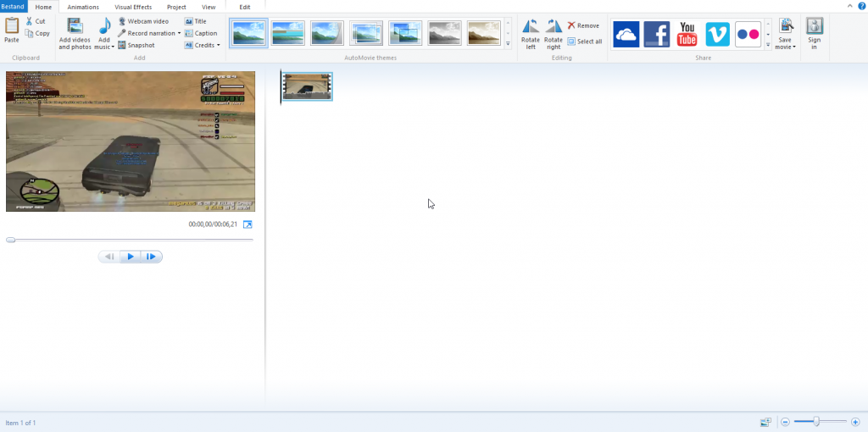The width and height of the screenshot is (868, 432).
Task: Share movie to Flickr
Action: point(748,34)
